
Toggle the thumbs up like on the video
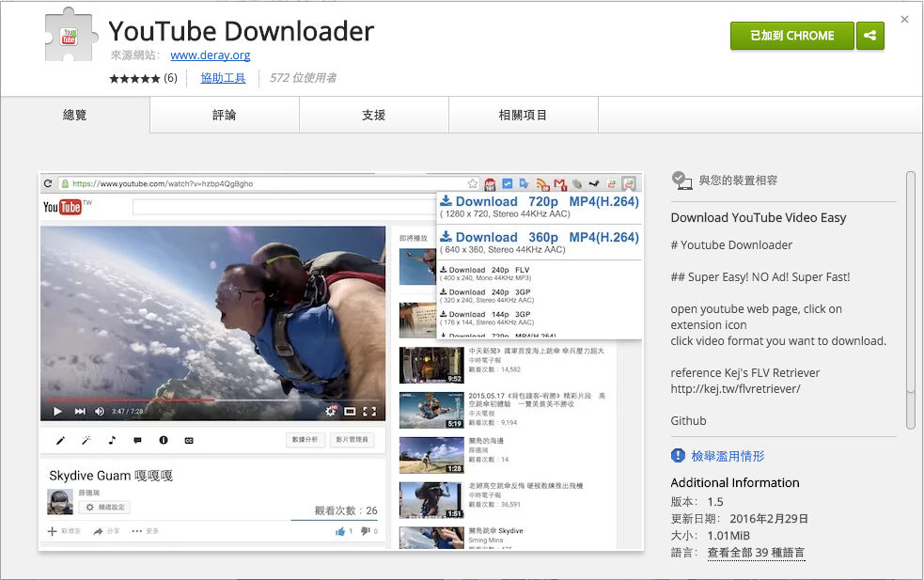coord(341,532)
